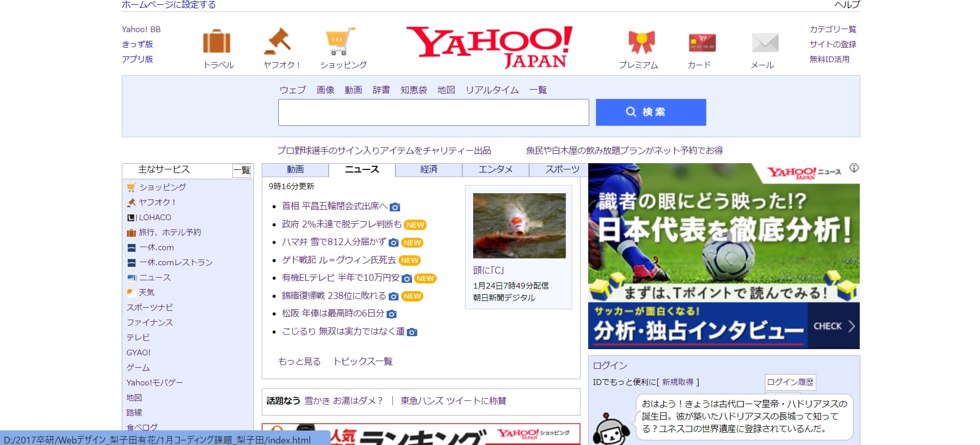
Task: Open Yahoo! BB link
Action: pyautogui.click(x=141, y=30)
